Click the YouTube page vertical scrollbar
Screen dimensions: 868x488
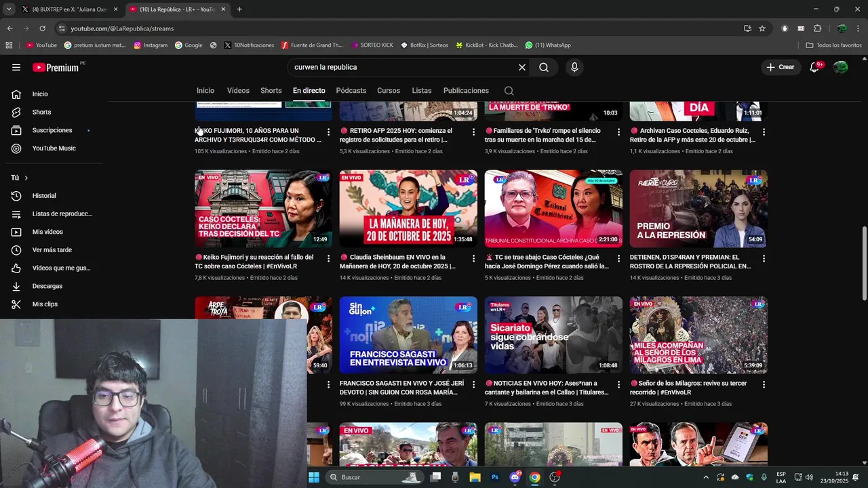[x=864, y=263]
